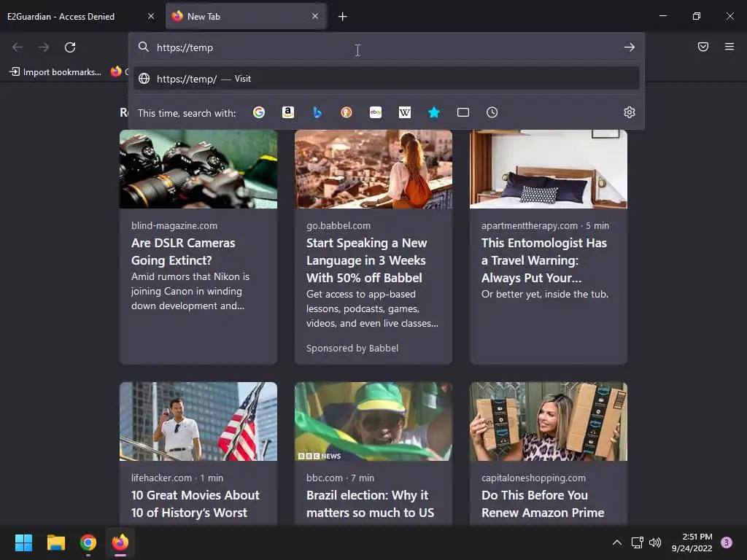Click capitaloneshopping.com source text
The height and width of the screenshot is (560, 747).
533,478
